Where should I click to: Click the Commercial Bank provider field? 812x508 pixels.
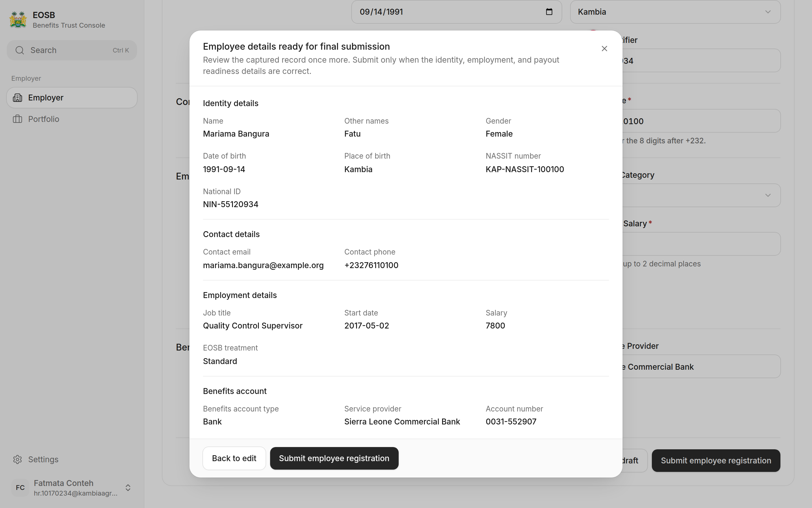(x=701, y=367)
